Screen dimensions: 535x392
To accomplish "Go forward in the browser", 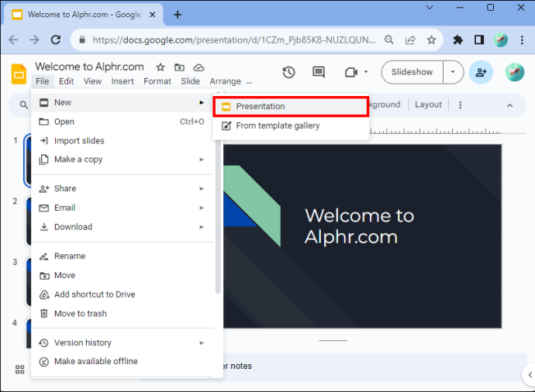I will tap(34, 40).
